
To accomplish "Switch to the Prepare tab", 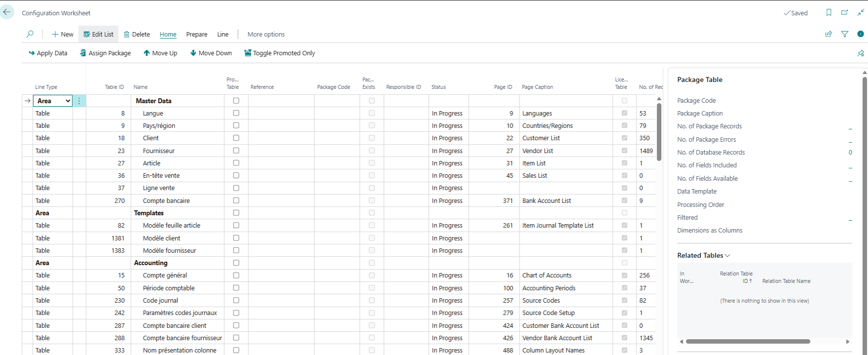I will pos(196,35).
